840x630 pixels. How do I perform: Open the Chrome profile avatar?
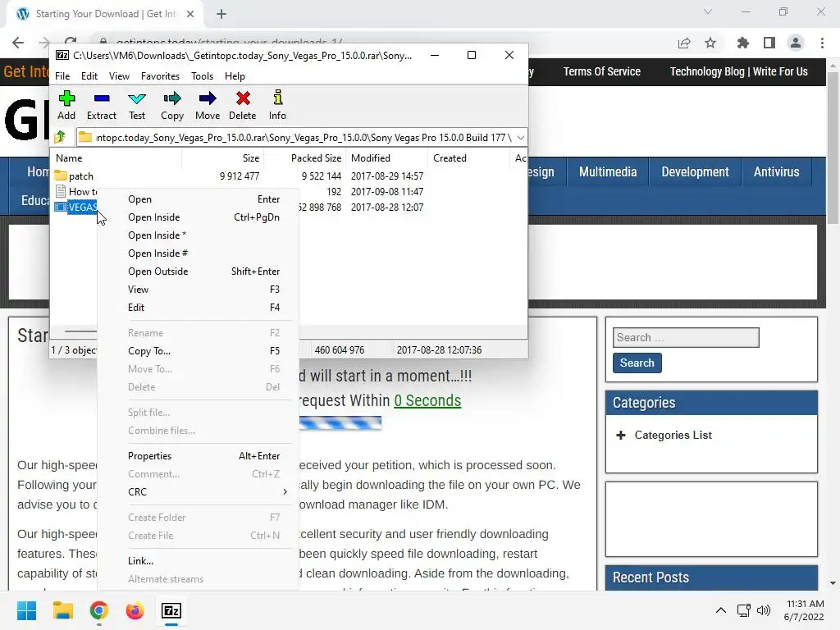point(796,43)
